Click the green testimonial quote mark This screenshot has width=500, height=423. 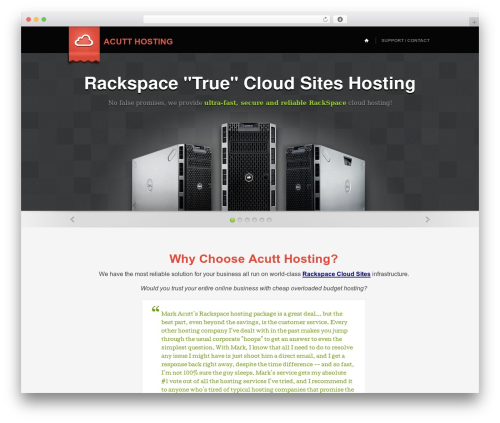(x=155, y=309)
